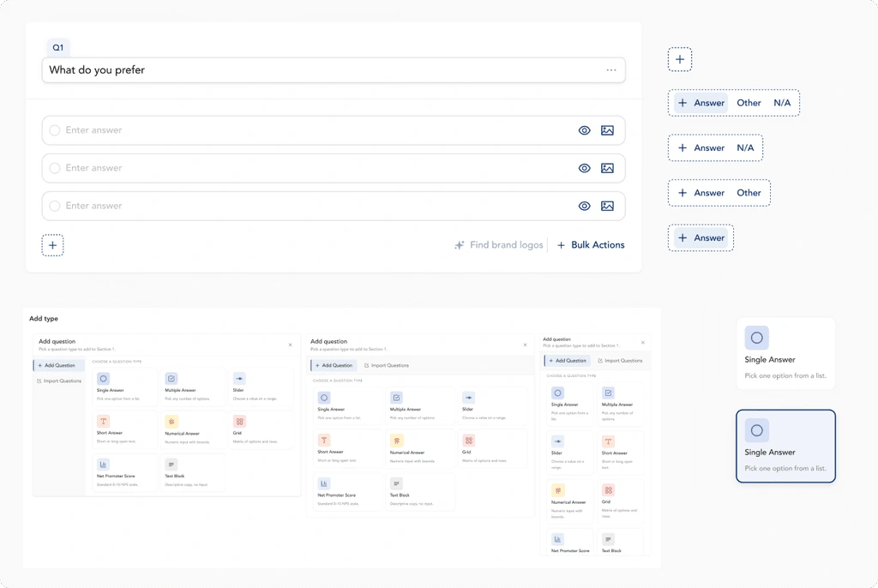Choose Multiple Answer tile in left Add question dialog
The height and width of the screenshot is (588, 878).
192,387
